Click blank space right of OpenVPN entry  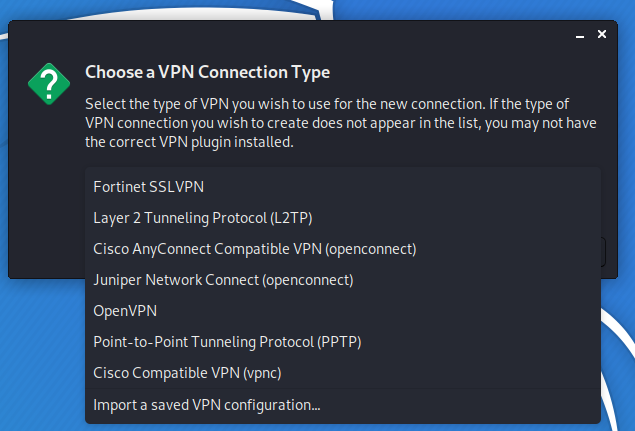pyautogui.click(x=377, y=311)
